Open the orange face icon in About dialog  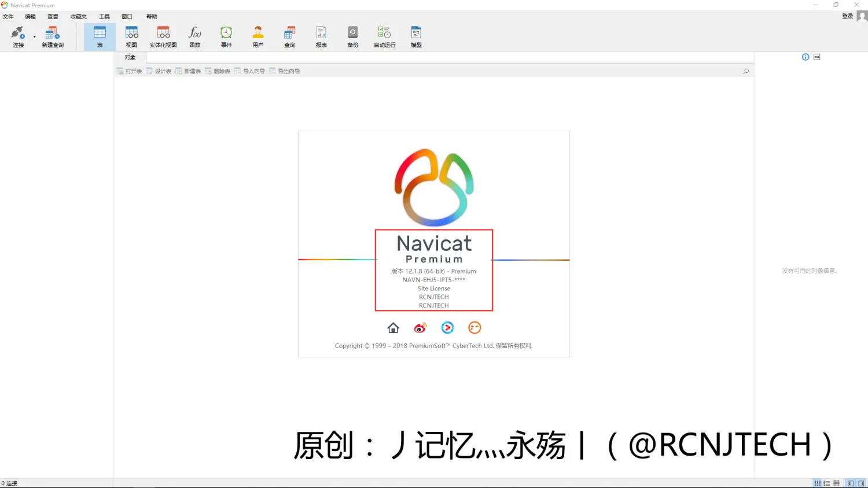click(475, 328)
